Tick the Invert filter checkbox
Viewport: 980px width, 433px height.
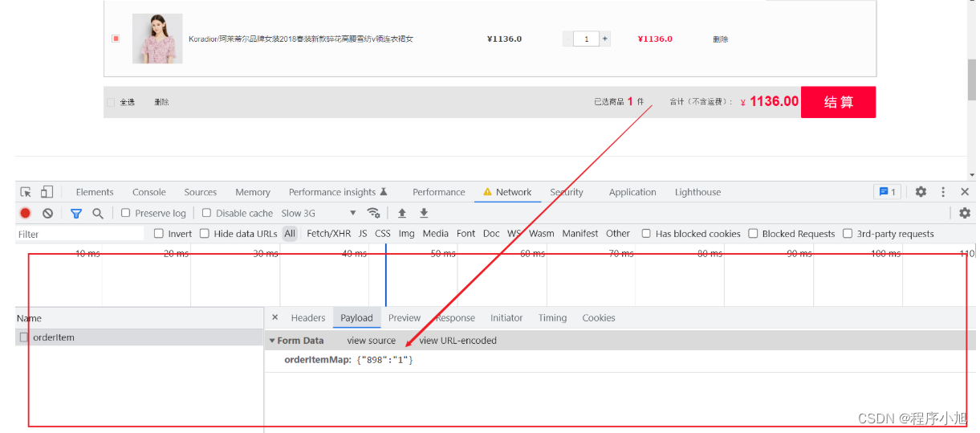point(159,234)
